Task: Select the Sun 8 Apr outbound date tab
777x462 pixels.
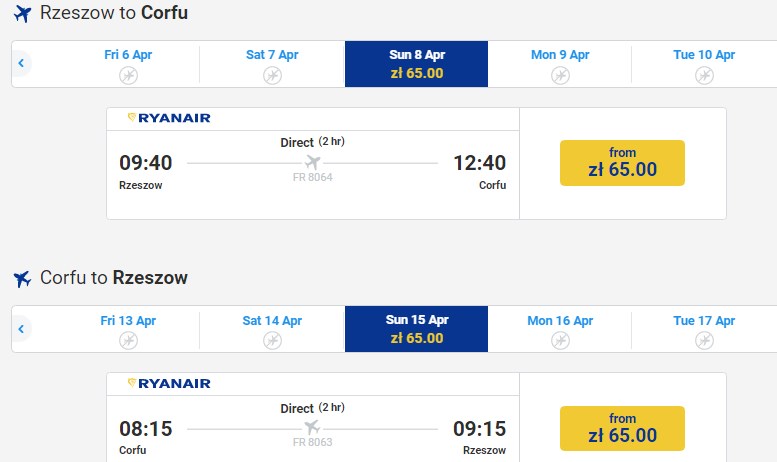Action: 416,64
